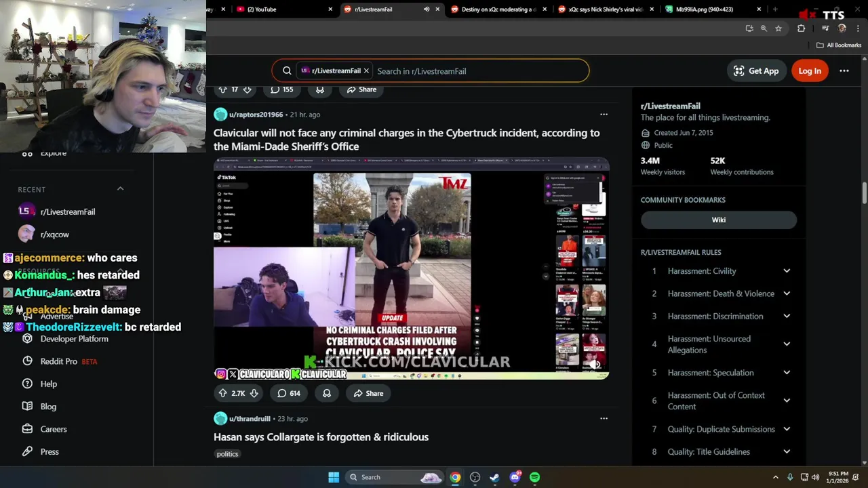Open Careers in the sidebar

(x=53, y=429)
